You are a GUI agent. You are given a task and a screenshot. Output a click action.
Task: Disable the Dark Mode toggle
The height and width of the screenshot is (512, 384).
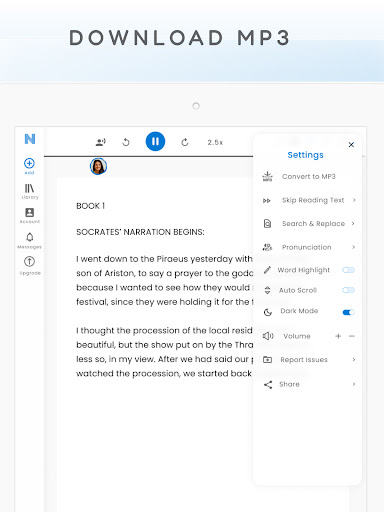[x=348, y=312]
